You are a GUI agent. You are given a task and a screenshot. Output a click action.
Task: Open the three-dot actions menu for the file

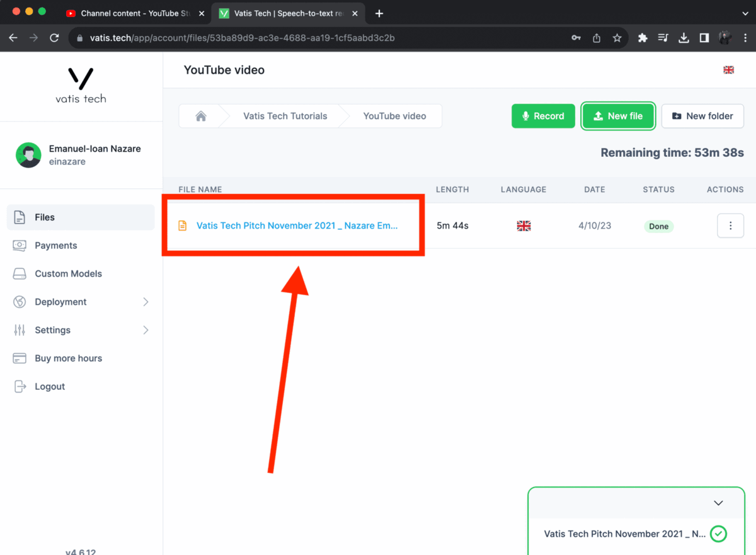point(731,226)
